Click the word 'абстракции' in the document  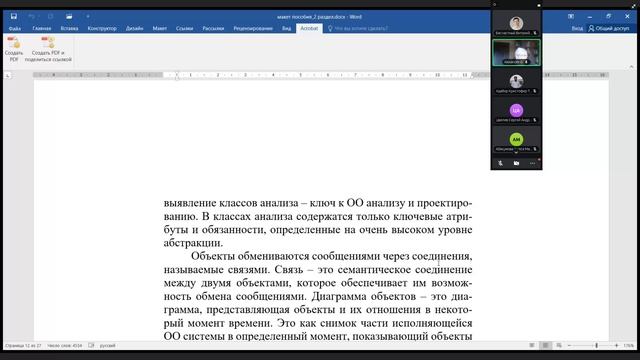tap(192, 243)
